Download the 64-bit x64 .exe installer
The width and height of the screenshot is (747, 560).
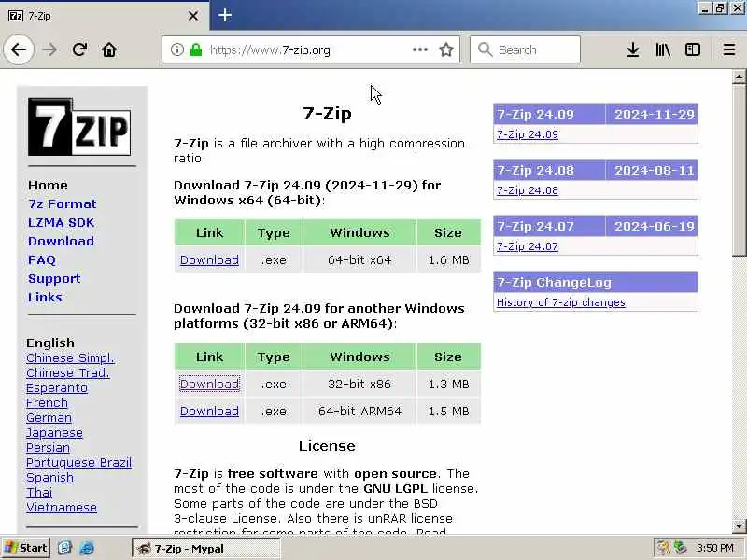(x=209, y=260)
